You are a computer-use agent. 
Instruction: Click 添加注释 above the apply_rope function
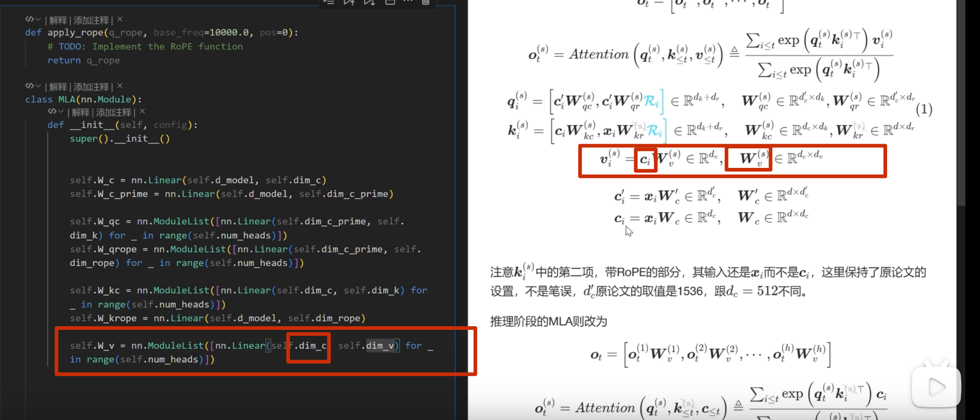(x=91, y=20)
